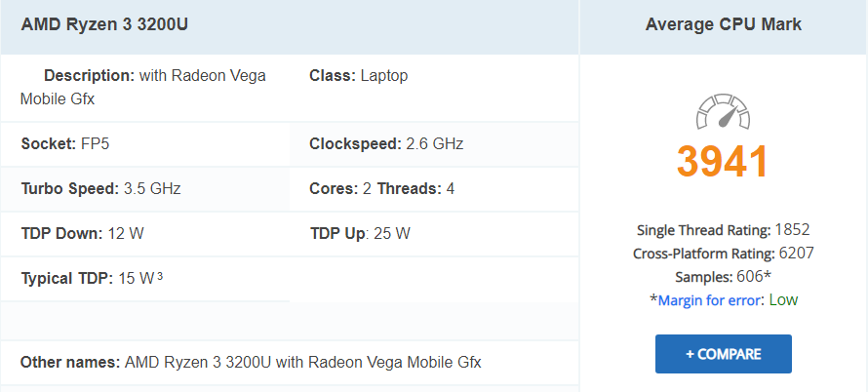Click the Typical TDP footnote superscript 3
868x392 pixels.
point(160,276)
